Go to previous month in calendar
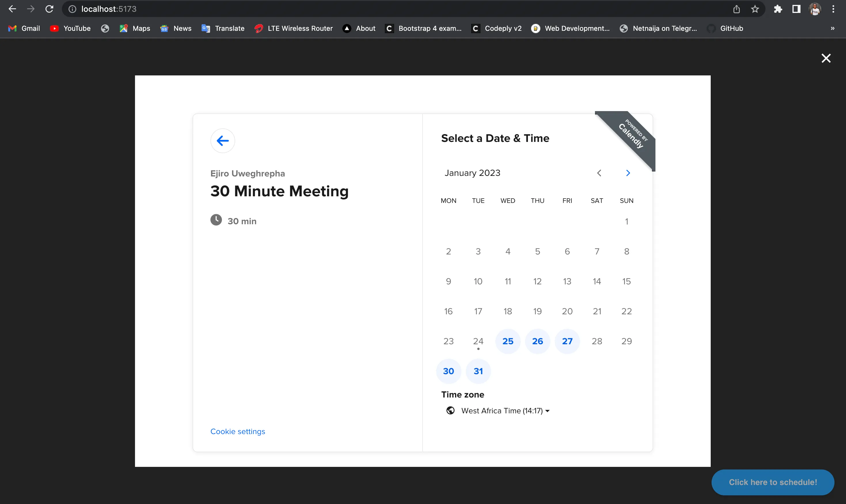846x504 pixels. [x=599, y=173]
